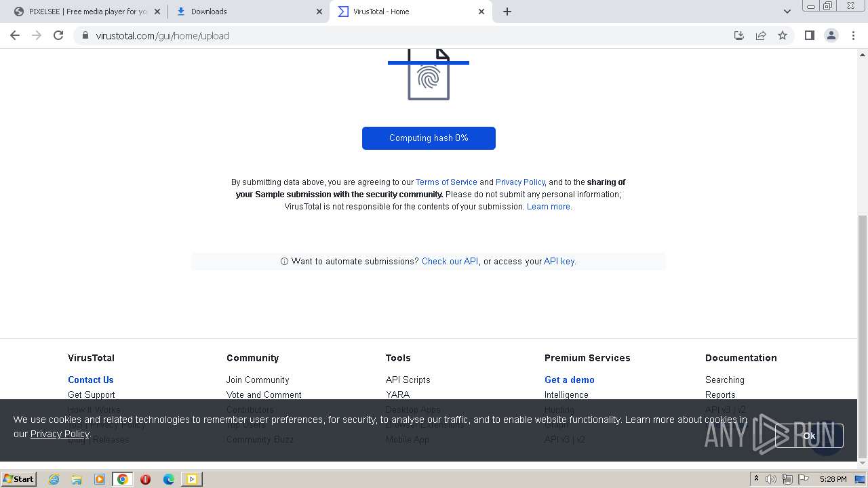The height and width of the screenshot is (488, 868).
Task: Launch Microsoft Edge from taskbar
Action: (168, 479)
